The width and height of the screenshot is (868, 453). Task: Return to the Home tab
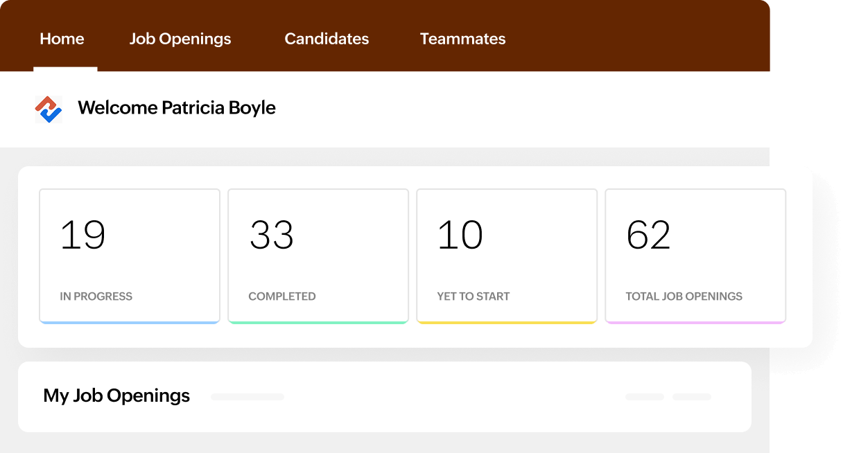coord(62,39)
